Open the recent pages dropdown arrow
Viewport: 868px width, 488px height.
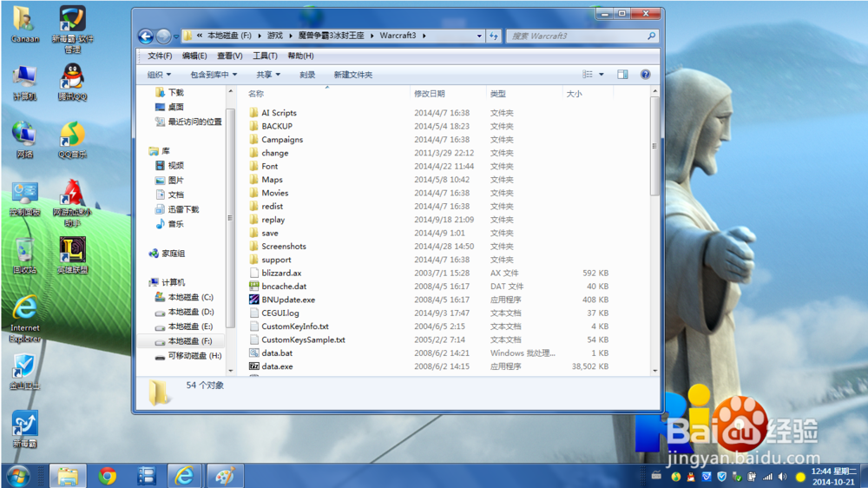click(176, 36)
